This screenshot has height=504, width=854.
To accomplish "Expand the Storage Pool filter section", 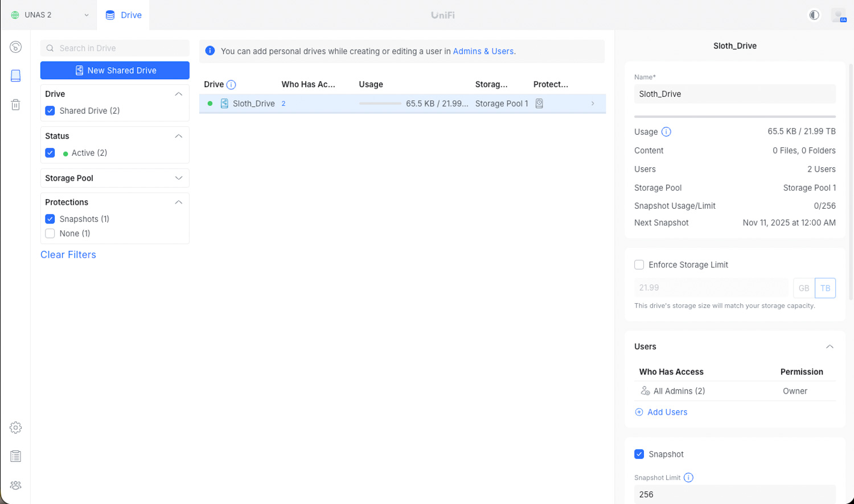I will click(178, 178).
